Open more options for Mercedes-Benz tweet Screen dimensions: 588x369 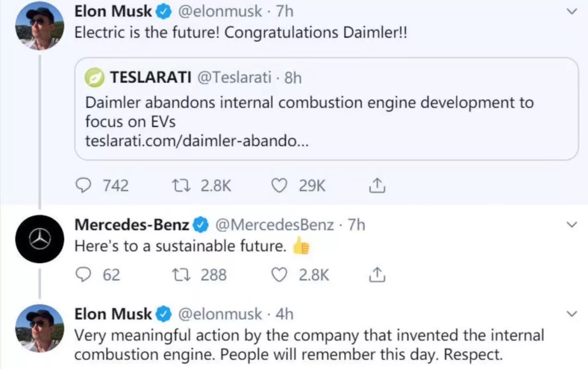coord(571,224)
